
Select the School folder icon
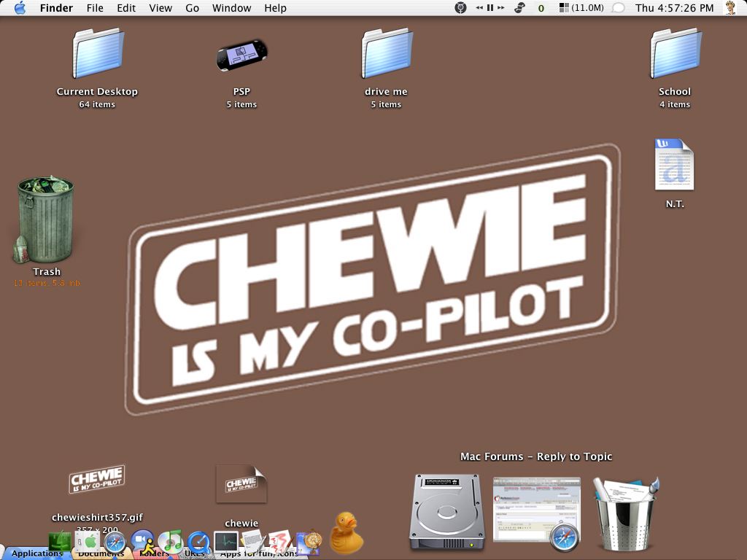coord(676,52)
